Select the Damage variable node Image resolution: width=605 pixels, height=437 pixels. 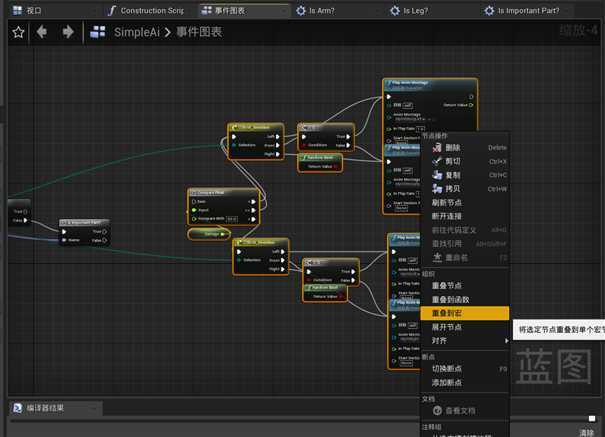pyautogui.click(x=209, y=234)
